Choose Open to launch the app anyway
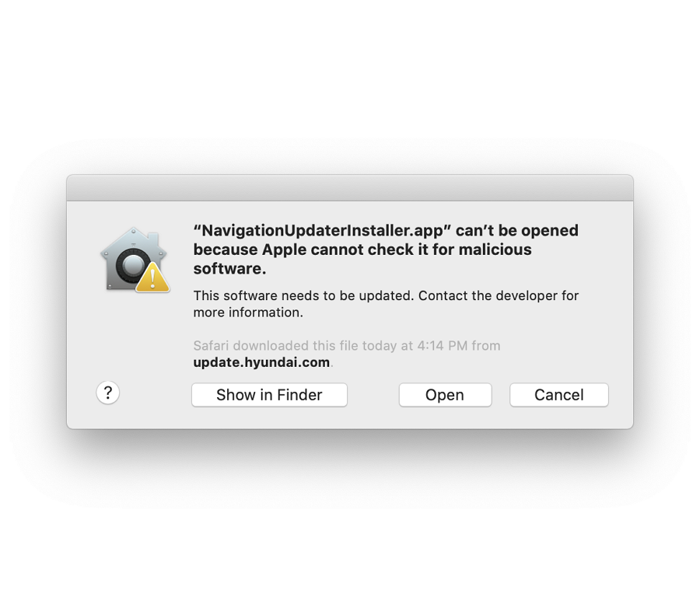Image resolution: width=700 pixels, height=597 pixels. point(445,395)
